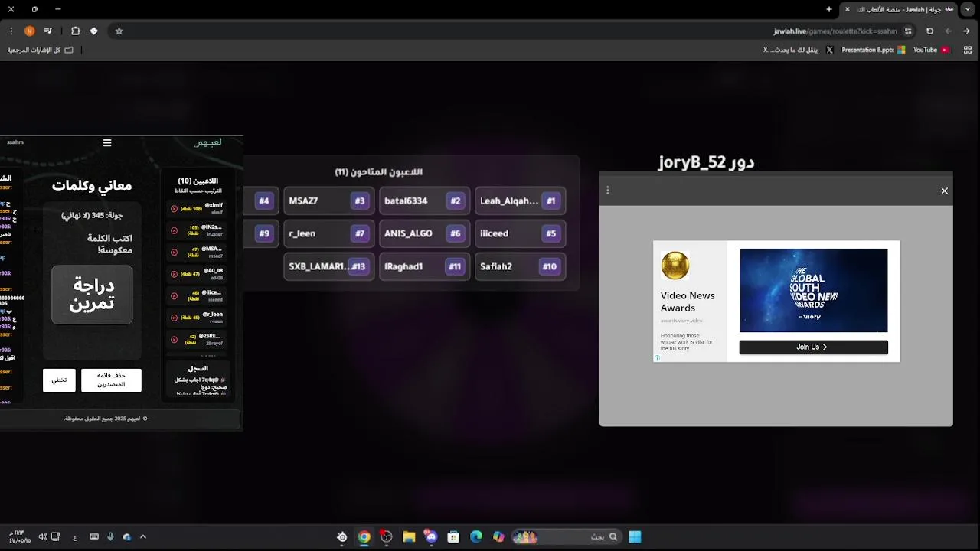Select player card IRaghad1 #11
Viewport: 980px width, 551px height.
424,266
